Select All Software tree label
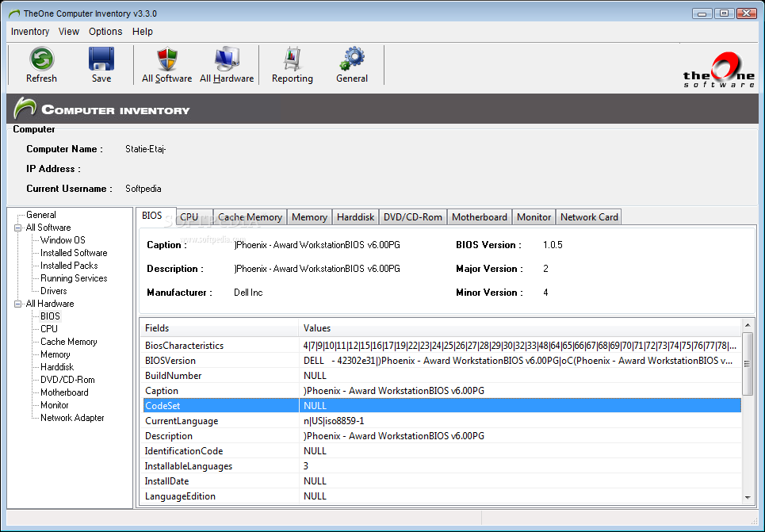 click(x=48, y=228)
